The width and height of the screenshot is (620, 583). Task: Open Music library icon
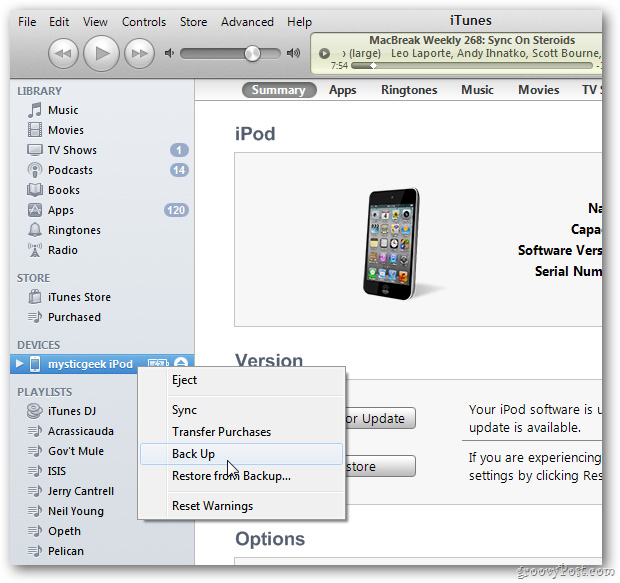35,110
